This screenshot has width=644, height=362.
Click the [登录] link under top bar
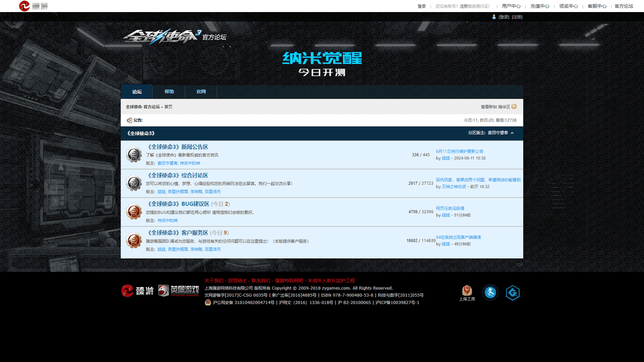(x=504, y=17)
